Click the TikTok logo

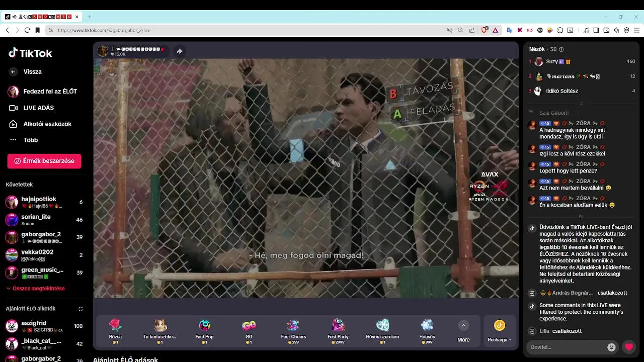point(30,53)
